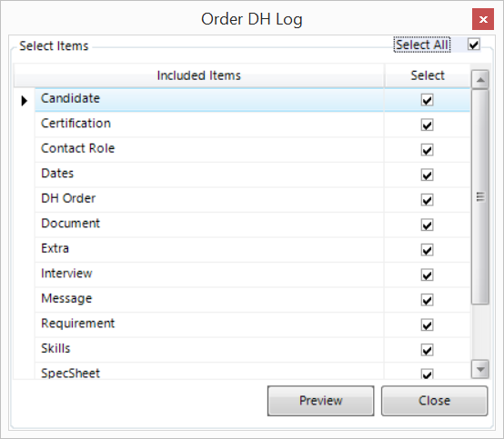Close the dialog with the red X

pyautogui.click(x=483, y=19)
